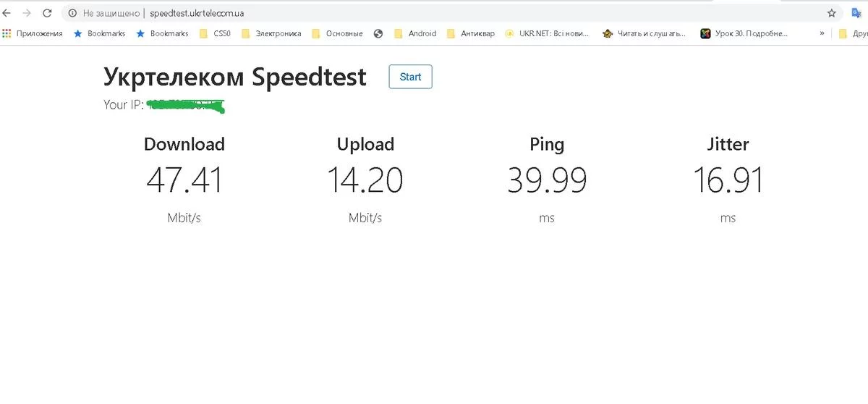The width and height of the screenshot is (868, 404).
Task: Click the browser Back arrow
Action: (x=7, y=13)
